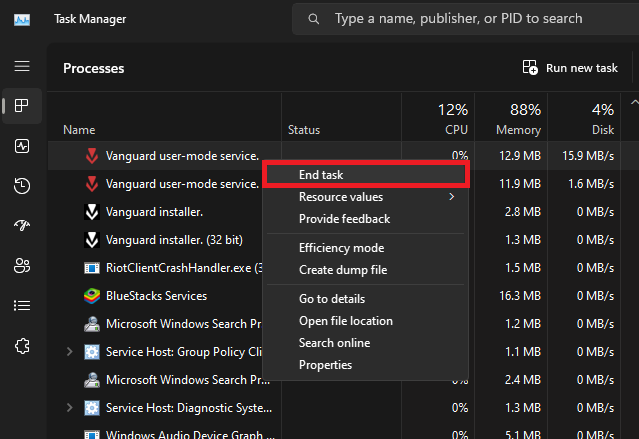Image resolution: width=639 pixels, height=439 pixels.
Task: Open the Performance sidebar icon
Action: coord(22,146)
